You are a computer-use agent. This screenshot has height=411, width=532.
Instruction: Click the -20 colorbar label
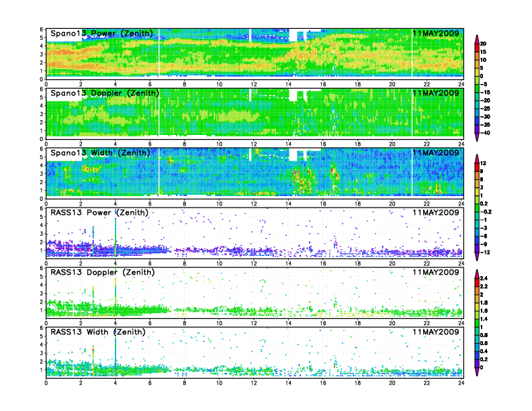485,100
